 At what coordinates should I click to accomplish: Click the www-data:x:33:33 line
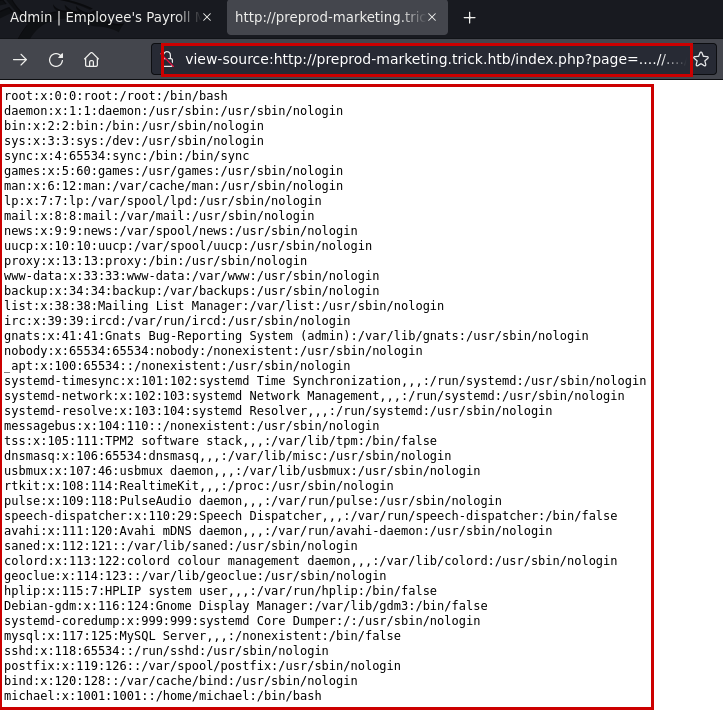click(192, 276)
